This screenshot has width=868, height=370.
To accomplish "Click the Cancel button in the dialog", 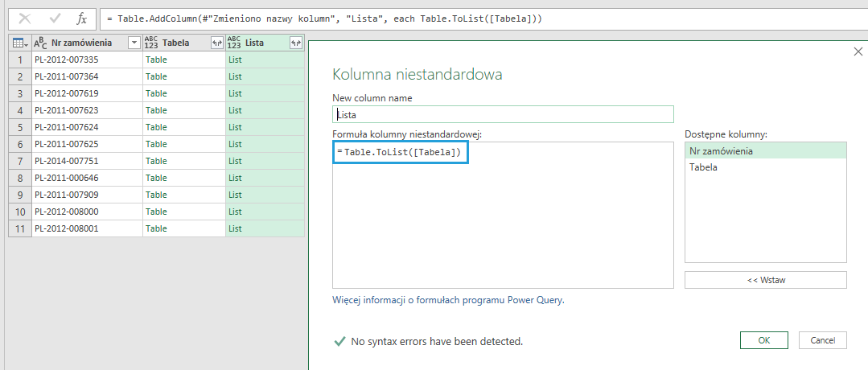I will click(x=822, y=340).
